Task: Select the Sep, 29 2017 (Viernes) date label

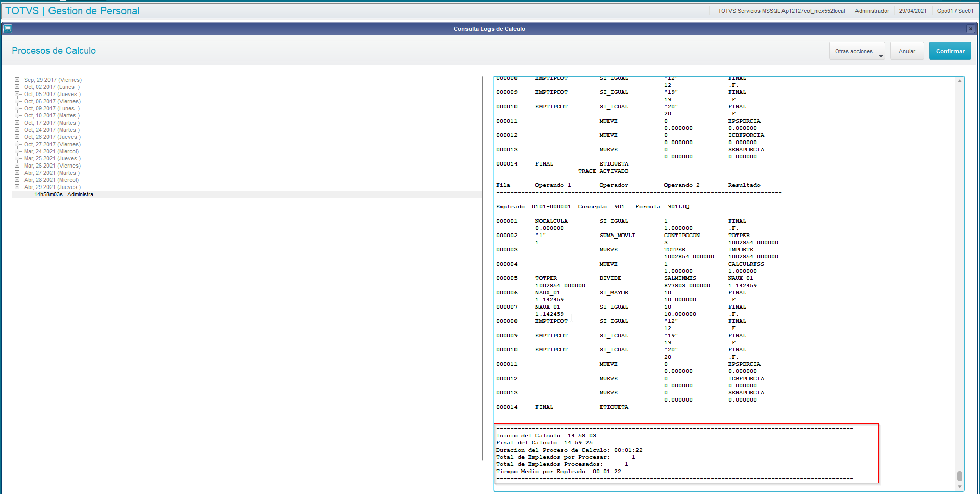Action: coord(53,80)
